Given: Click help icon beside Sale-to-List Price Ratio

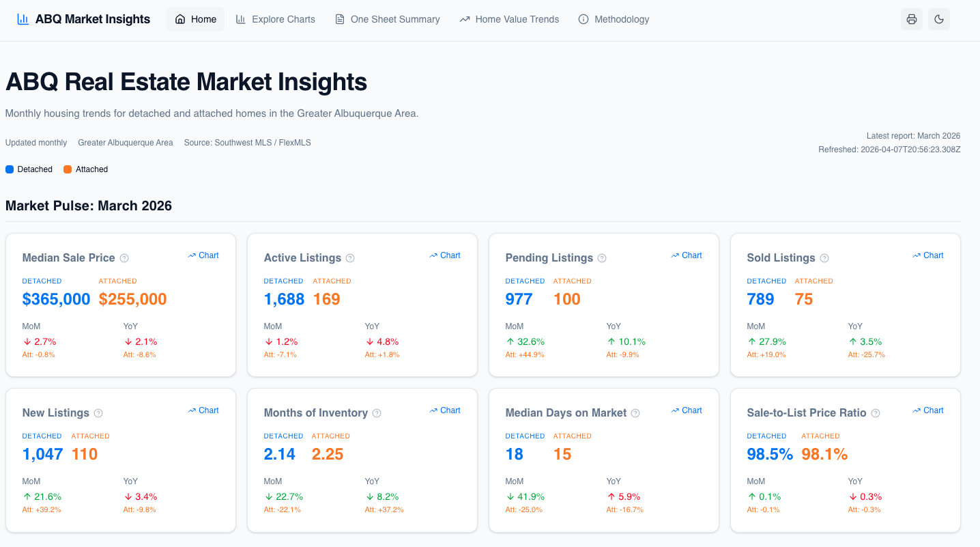Looking at the screenshot, I should pyautogui.click(x=876, y=413).
